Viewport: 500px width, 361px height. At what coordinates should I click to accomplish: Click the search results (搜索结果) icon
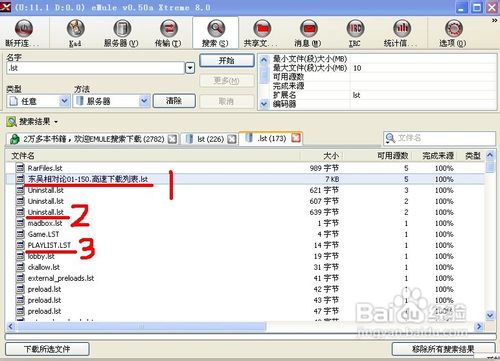pos(11,122)
